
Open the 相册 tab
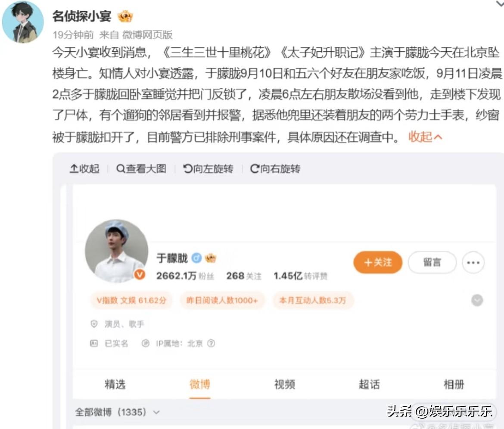454,384
